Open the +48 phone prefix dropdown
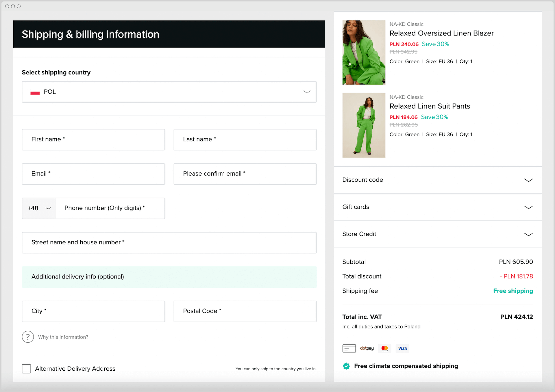 coord(39,208)
